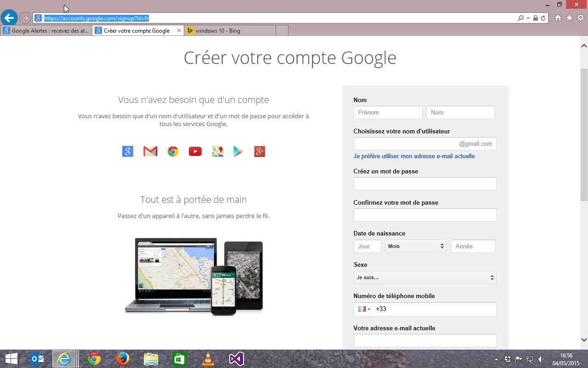Viewport: 588px width, 368px height.
Task: Click the YouTube icon on the page
Action: tap(195, 151)
